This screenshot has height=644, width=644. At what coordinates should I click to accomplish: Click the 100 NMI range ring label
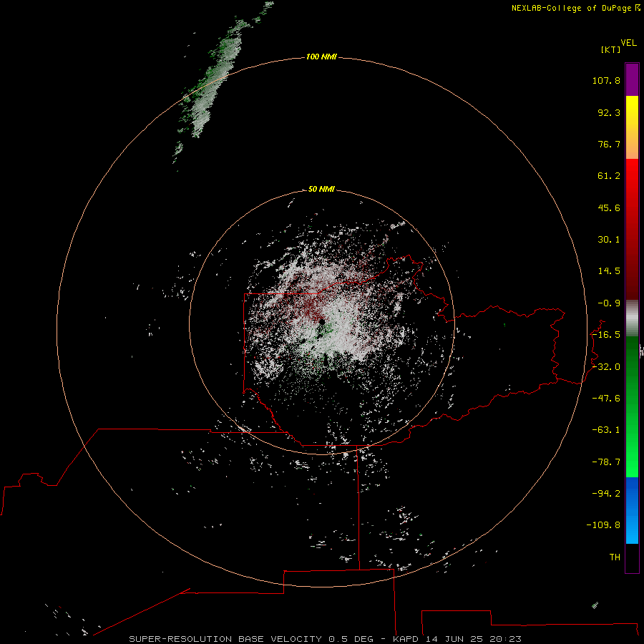click(x=321, y=57)
